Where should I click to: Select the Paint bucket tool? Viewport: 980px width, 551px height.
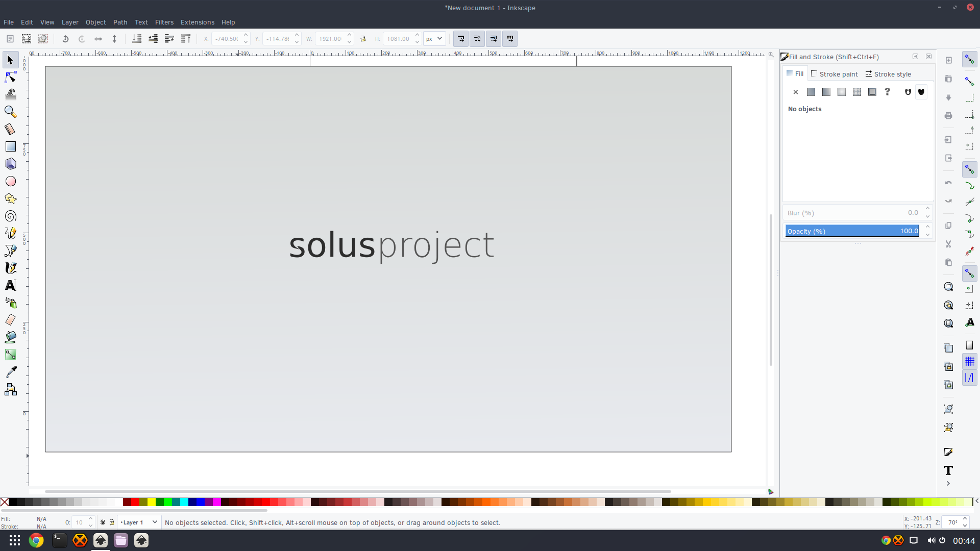click(10, 337)
